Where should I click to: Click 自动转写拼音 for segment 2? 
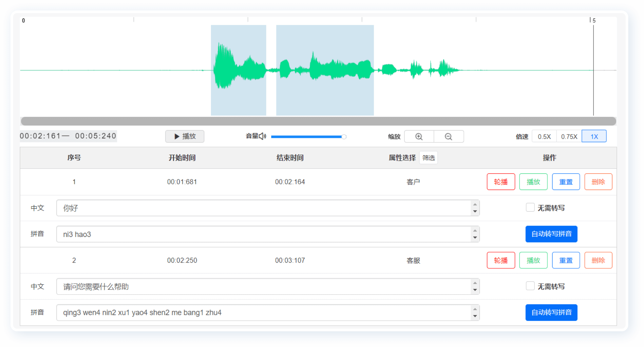551,312
